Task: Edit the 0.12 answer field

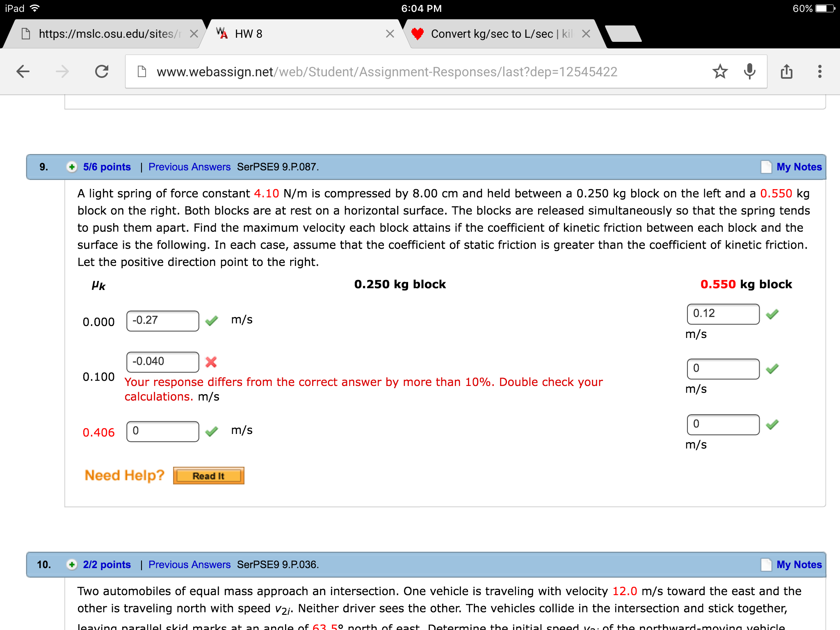Action: tap(723, 314)
